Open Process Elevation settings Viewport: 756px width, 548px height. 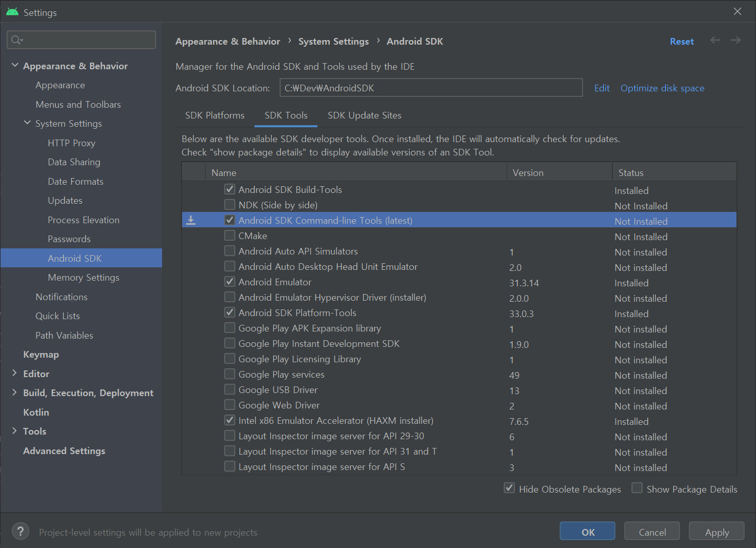84,220
